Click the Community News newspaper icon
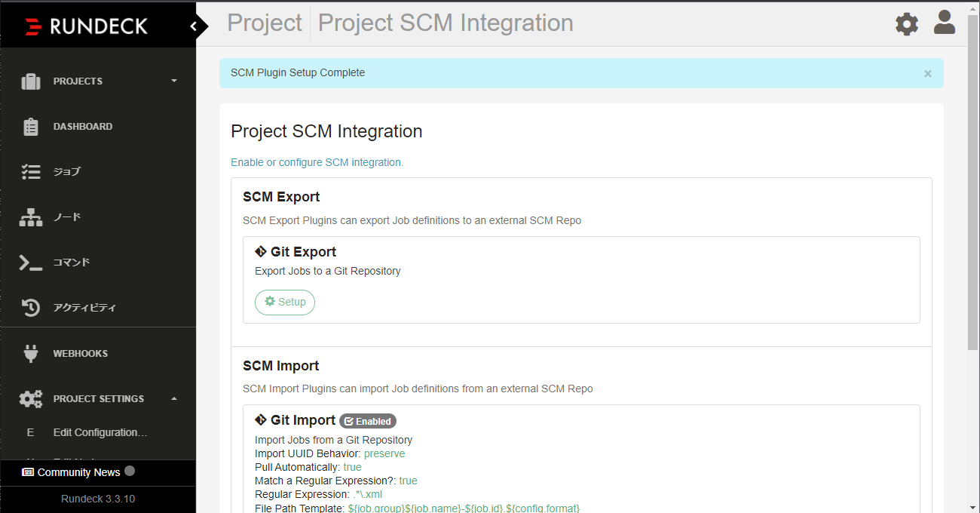Image resolution: width=980 pixels, height=513 pixels. (28, 472)
